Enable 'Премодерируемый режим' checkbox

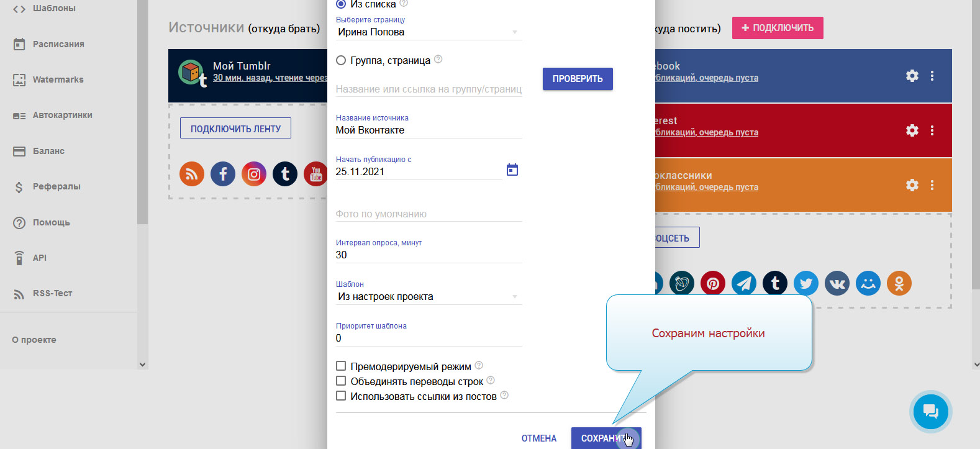coord(341,366)
